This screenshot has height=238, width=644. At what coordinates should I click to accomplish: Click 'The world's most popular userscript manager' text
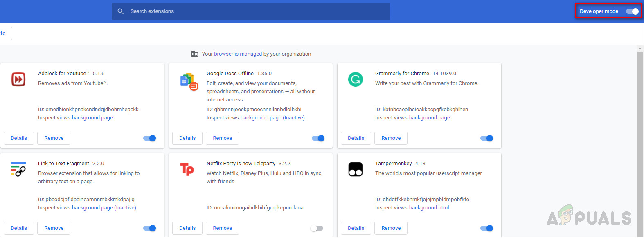click(x=428, y=173)
